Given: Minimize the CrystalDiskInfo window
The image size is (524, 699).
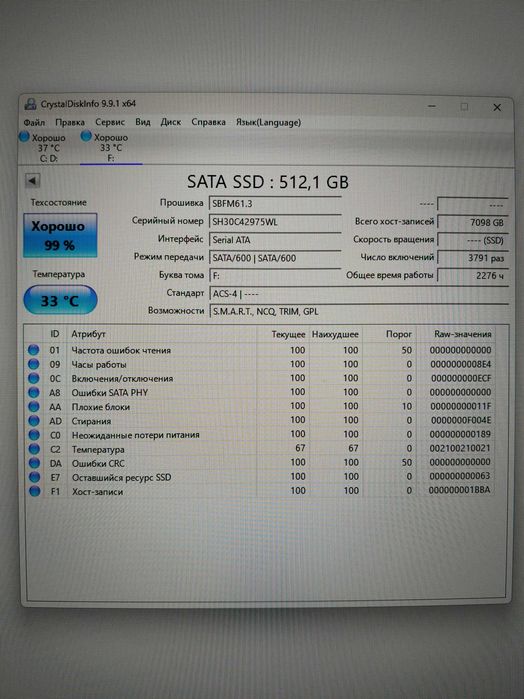Looking at the screenshot, I should pos(432,106).
